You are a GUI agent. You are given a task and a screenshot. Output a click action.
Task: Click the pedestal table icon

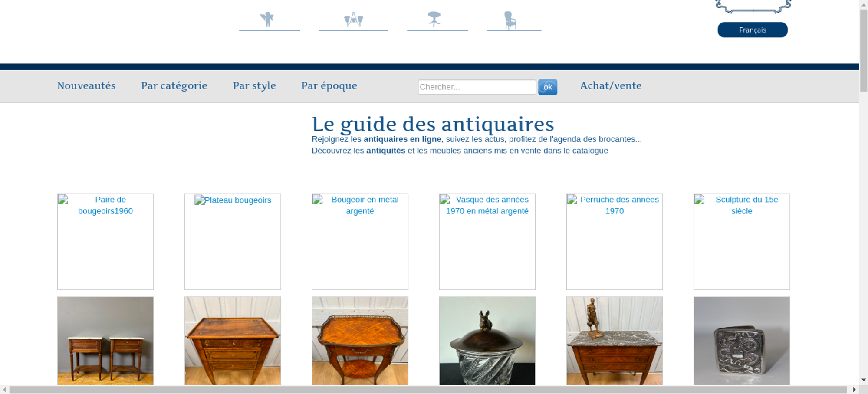[434, 20]
